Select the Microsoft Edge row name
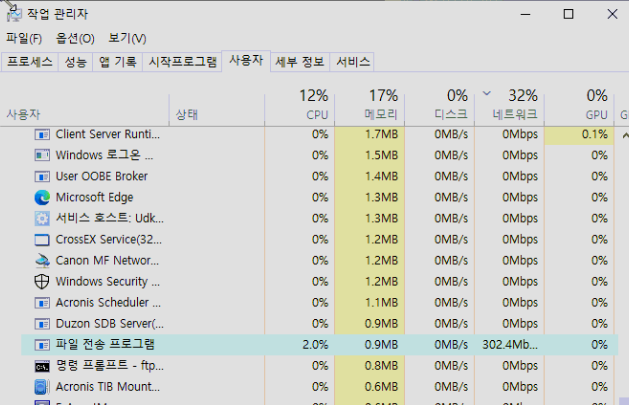The width and height of the screenshot is (629, 405). click(x=94, y=197)
